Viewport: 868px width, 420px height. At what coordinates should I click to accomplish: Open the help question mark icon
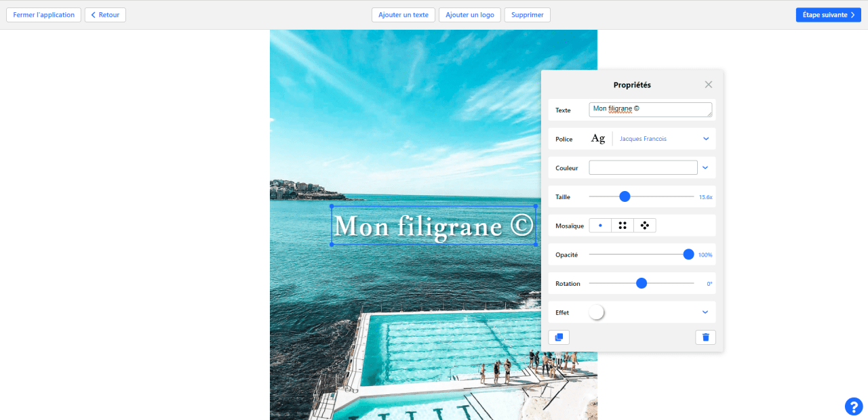click(x=854, y=406)
